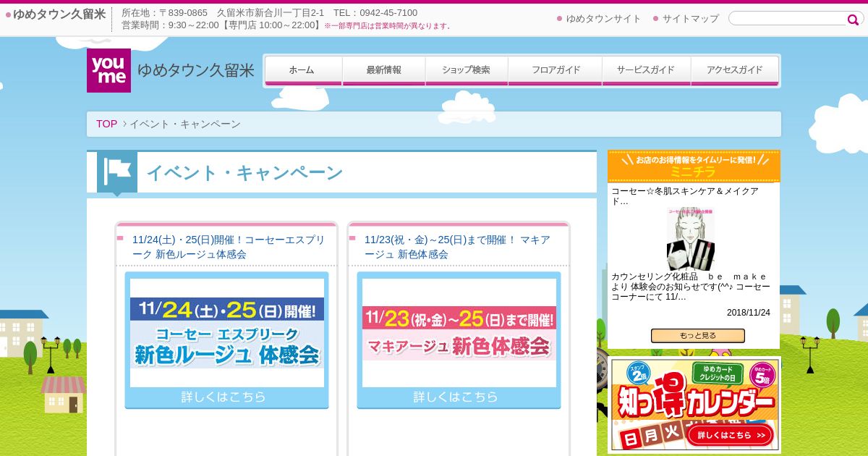
Task: Click もっと見る button
Action: tap(697, 336)
